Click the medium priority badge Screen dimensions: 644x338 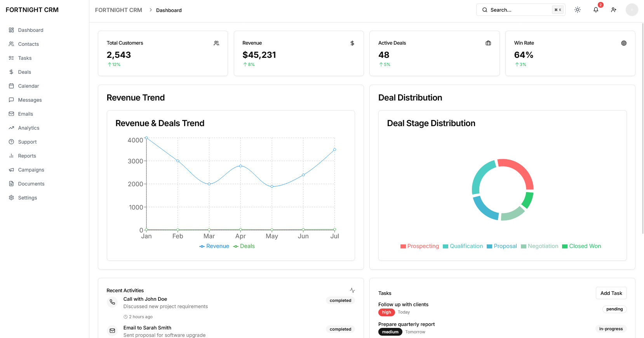tap(390, 332)
